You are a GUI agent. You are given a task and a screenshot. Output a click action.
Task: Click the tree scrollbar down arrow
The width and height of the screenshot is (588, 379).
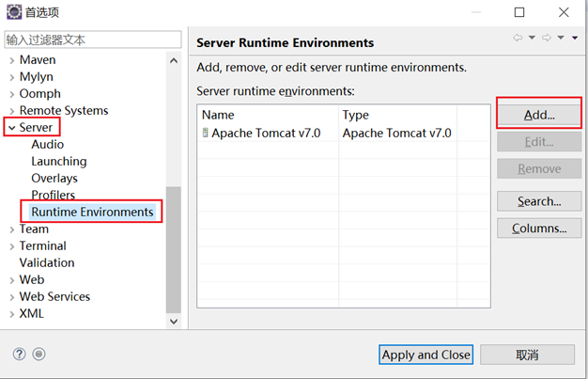173,321
